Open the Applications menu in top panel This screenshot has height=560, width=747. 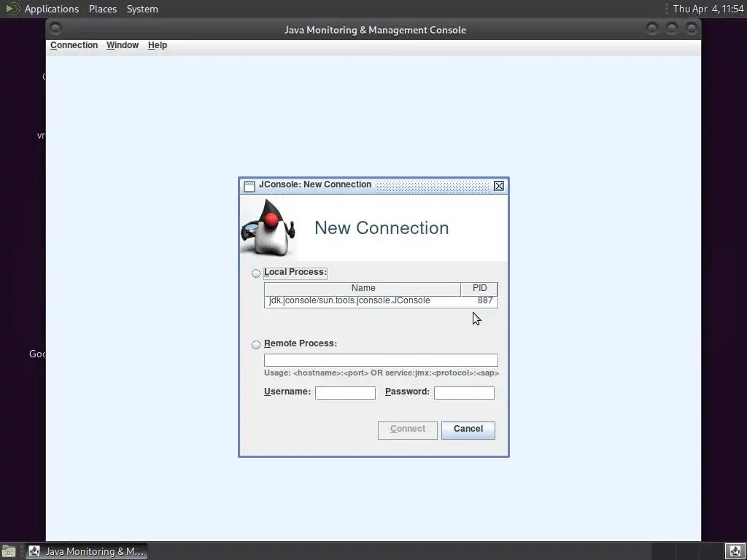click(52, 9)
